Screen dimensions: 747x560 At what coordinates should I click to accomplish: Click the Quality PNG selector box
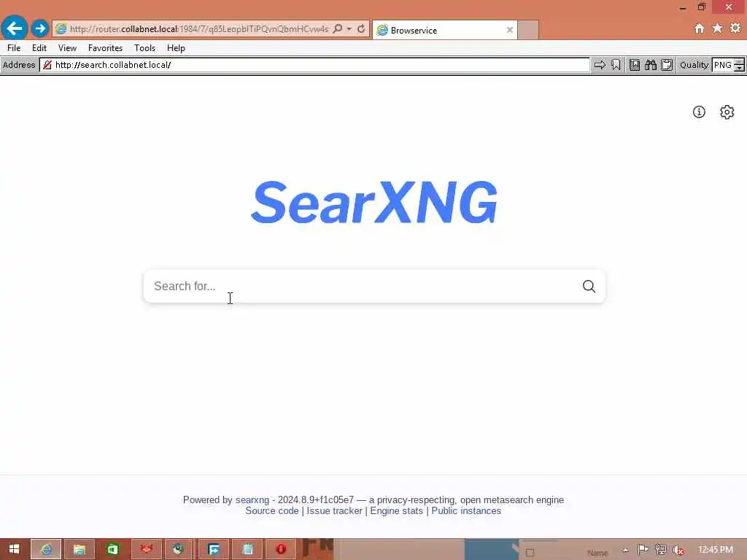(723, 65)
